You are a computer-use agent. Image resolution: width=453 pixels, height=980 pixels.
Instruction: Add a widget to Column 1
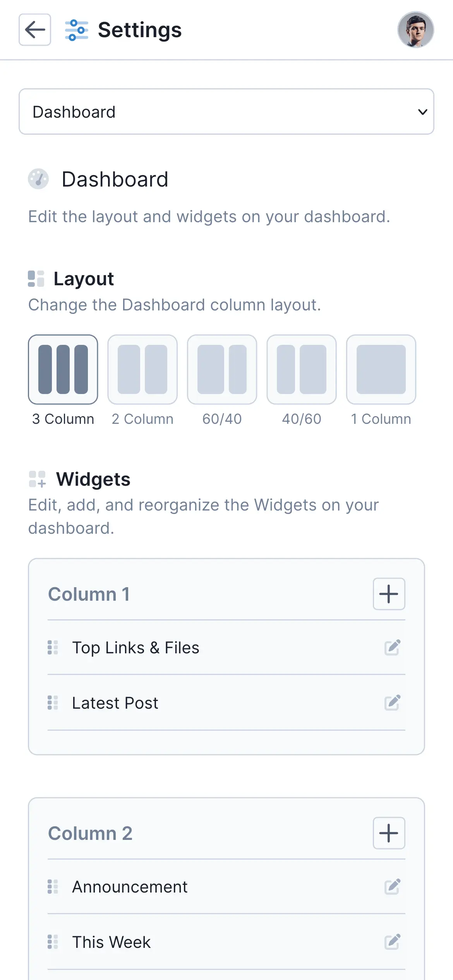click(389, 594)
